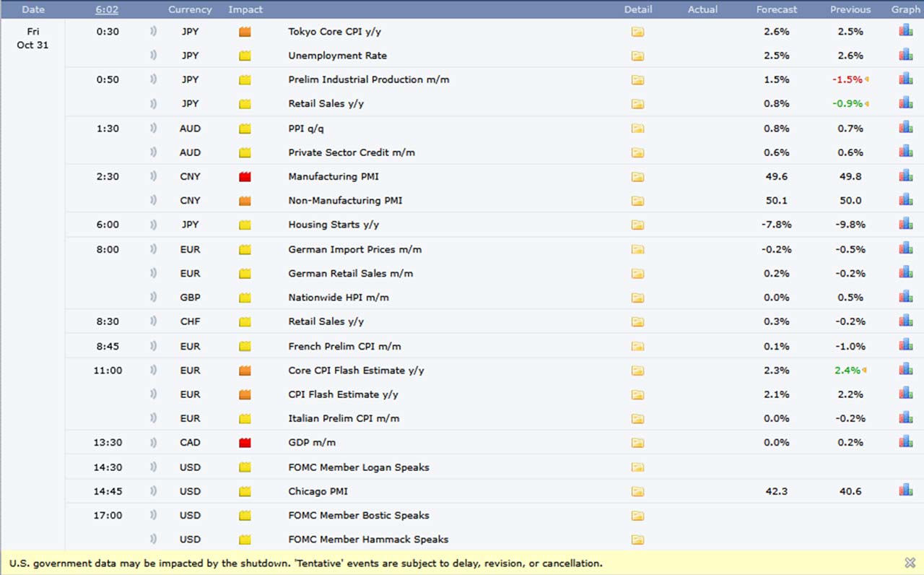Open graph for German Retail Sales m/m
Screen dimensions: 924x575
[x=905, y=273]
